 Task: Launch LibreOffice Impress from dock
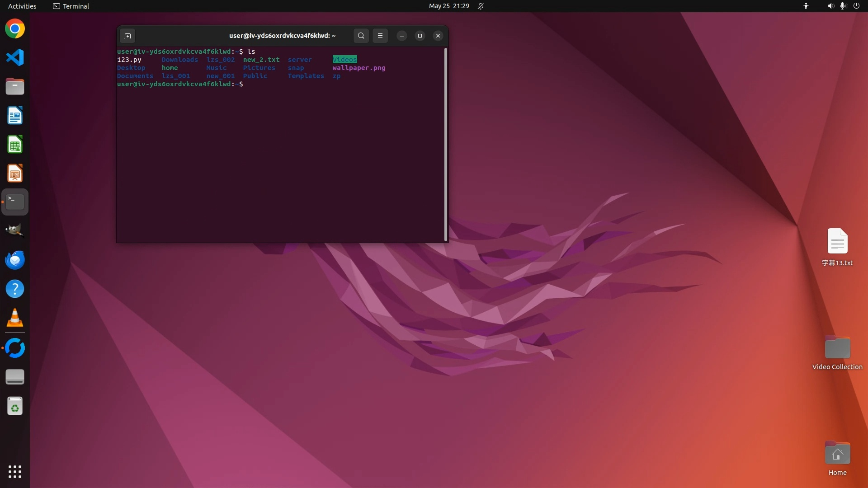pos(15,174)
